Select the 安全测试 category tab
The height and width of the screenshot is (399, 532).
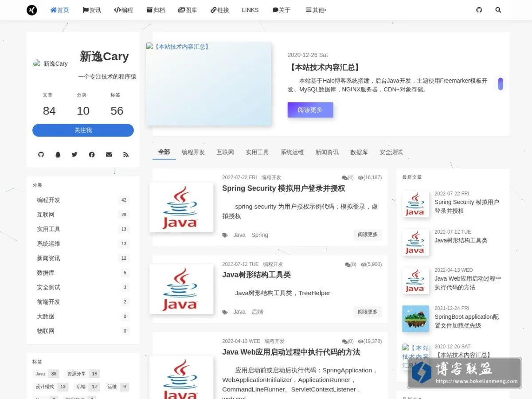pos(391,152)
